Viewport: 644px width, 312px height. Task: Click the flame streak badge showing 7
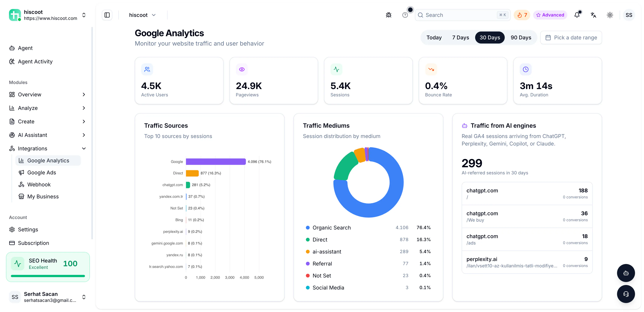522,15
